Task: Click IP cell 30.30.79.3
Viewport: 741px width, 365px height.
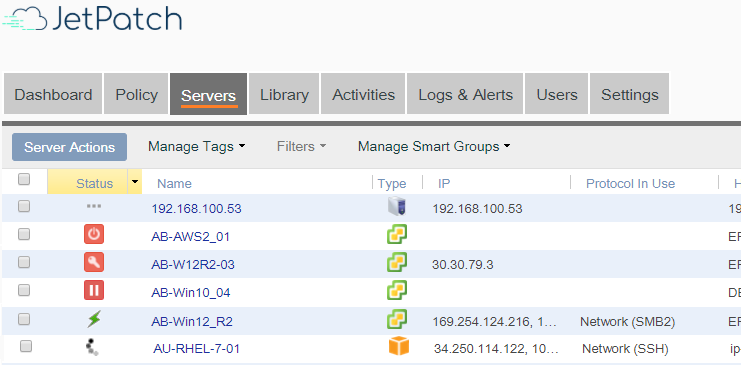Action: pyautogui.click(x=463, y=265)
